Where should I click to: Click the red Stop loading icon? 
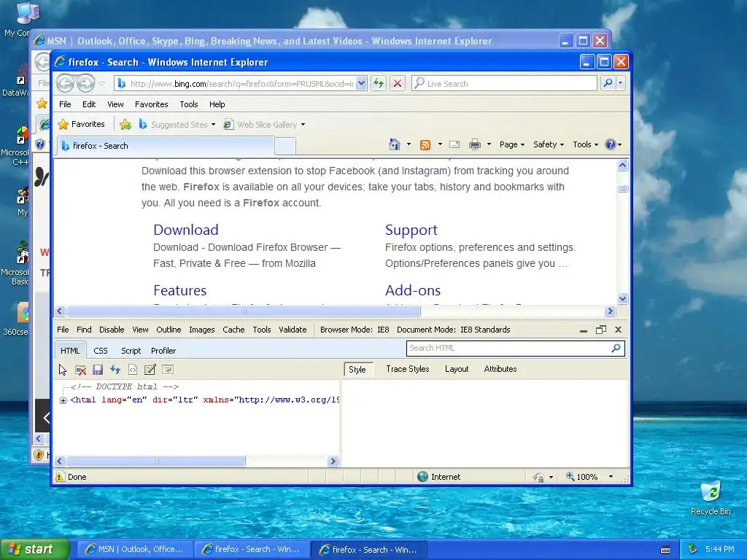[398, 83]
